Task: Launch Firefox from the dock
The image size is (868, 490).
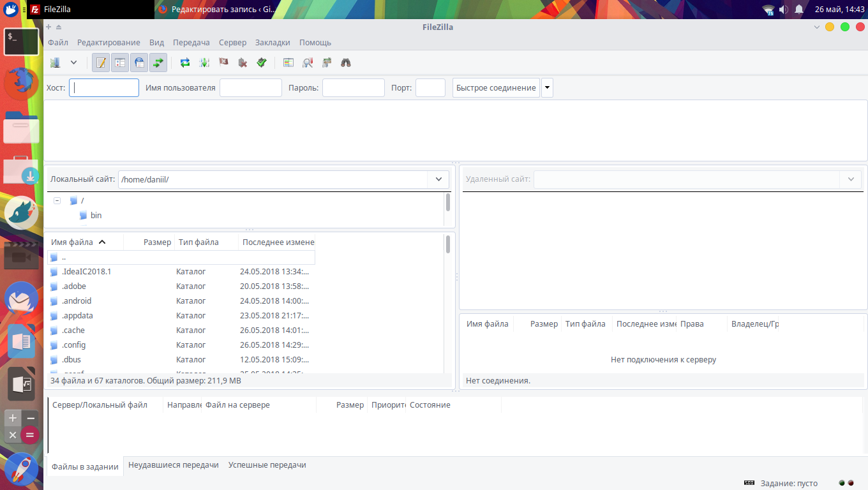Action: point(22,83)
